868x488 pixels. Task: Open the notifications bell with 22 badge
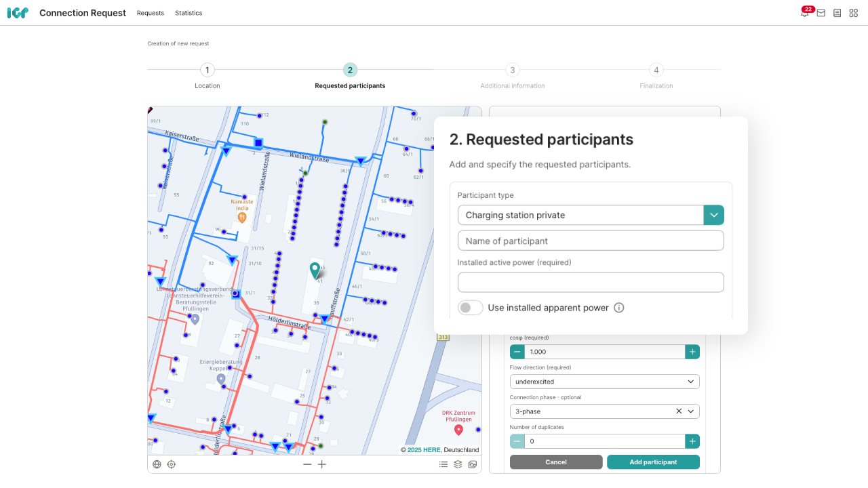805,13
